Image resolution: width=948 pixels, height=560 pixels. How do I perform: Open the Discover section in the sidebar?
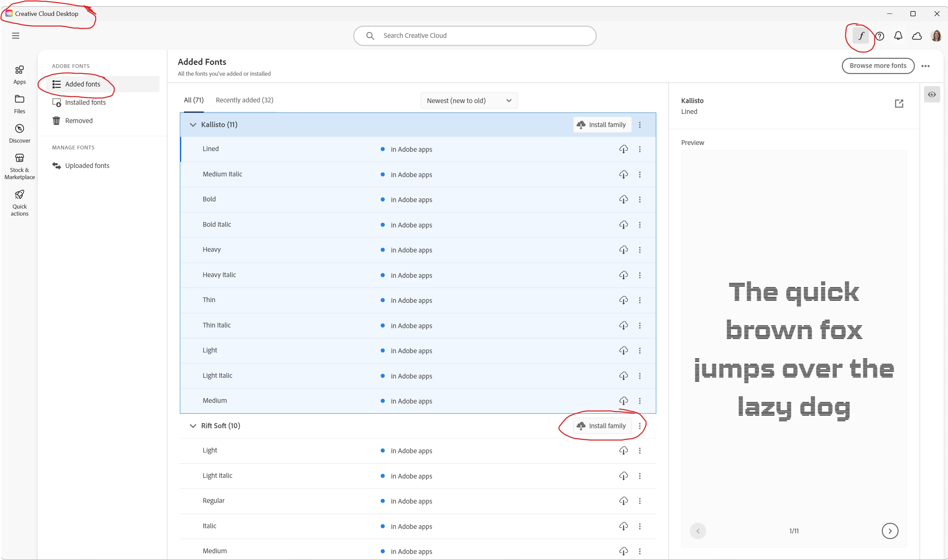19,133
